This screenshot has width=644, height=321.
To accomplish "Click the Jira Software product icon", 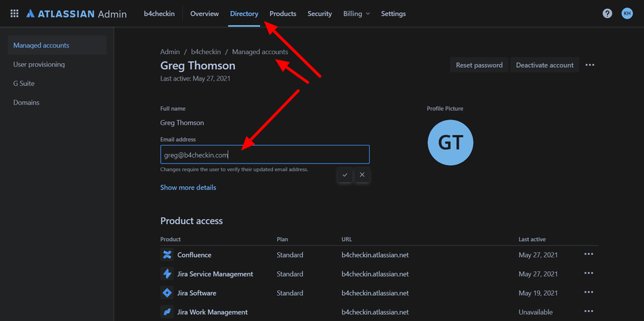I will tap(167, 293).
